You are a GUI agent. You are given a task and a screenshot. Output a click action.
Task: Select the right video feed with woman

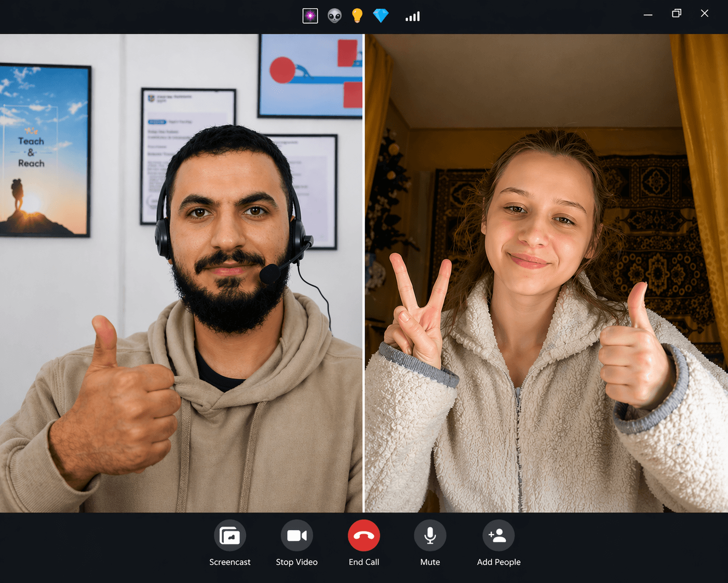click(x=546, y=273)
